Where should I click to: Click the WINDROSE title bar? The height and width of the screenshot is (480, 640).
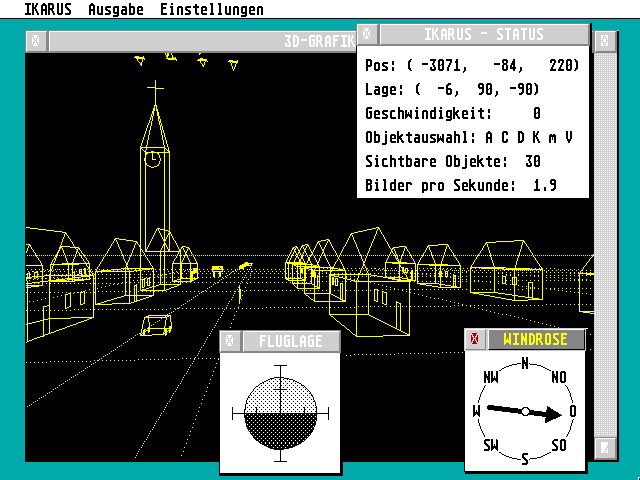click(536, 339)
